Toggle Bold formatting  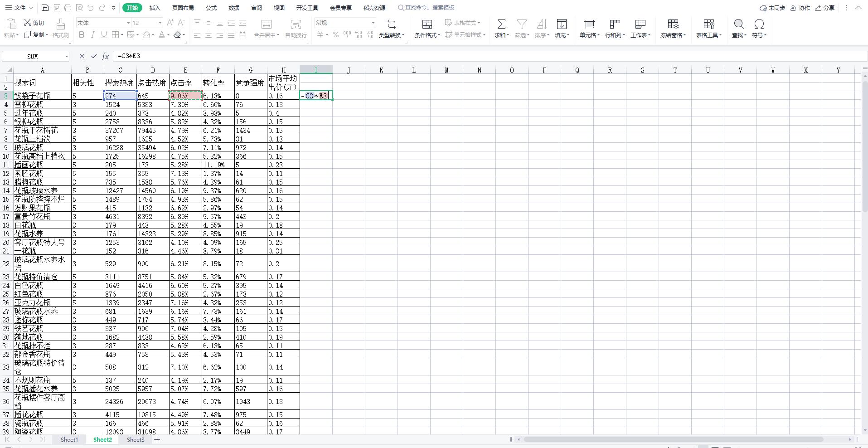click(82, 35)
